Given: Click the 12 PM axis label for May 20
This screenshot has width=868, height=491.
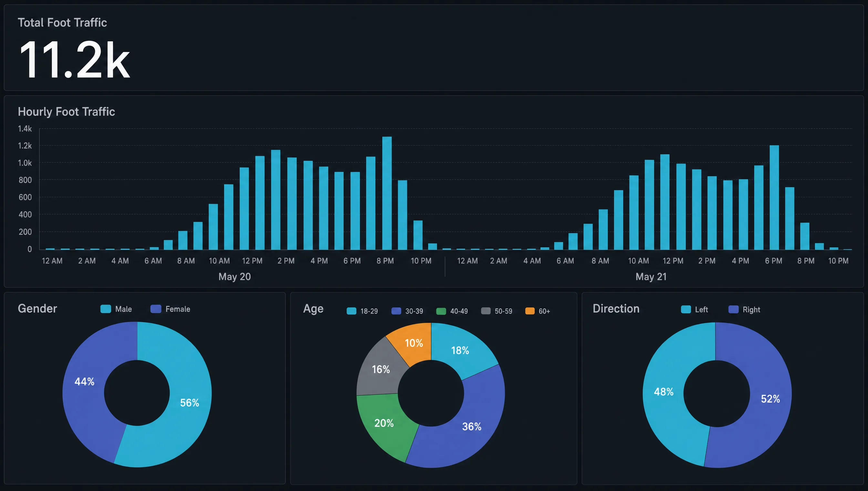Looking at the screenshot, I should coord(252,261).
